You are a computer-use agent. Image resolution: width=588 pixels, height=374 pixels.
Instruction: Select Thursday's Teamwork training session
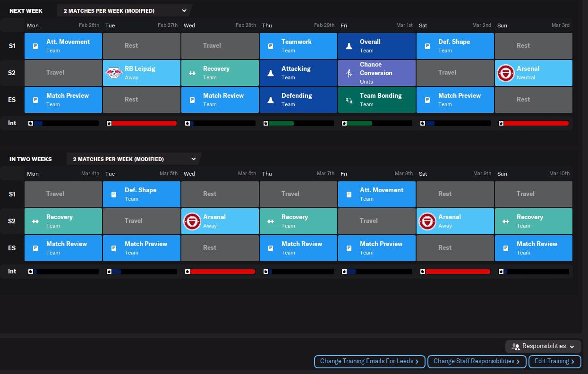pyautogui.click(x=298, y=46)
